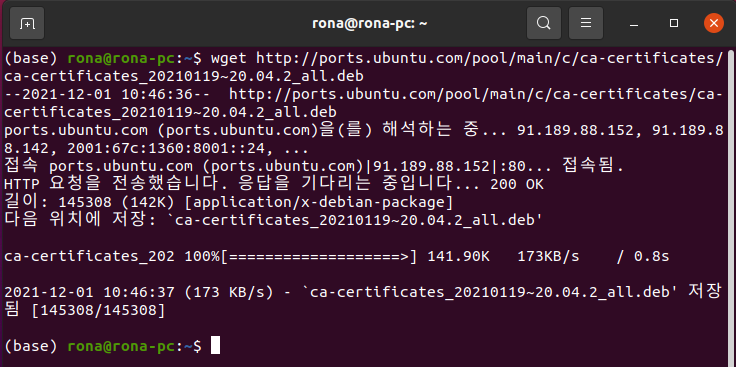The height and width of the screenshot is (367, 736).
Task: Click the '(base)' prefix on the last prompt
Action: (x=31, y=346)
